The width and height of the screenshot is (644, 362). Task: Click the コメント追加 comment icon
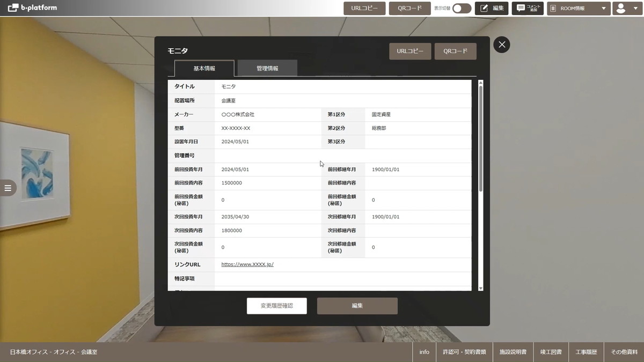(x=527, y=8)
